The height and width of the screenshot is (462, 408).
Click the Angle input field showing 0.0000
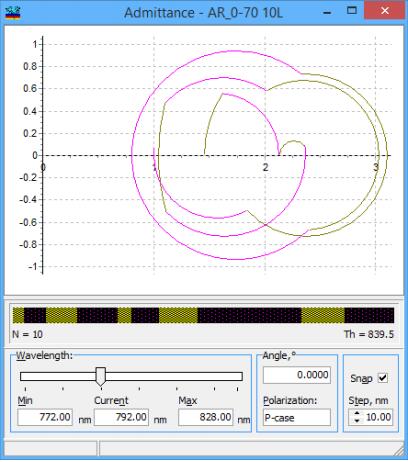pos(297,375)
